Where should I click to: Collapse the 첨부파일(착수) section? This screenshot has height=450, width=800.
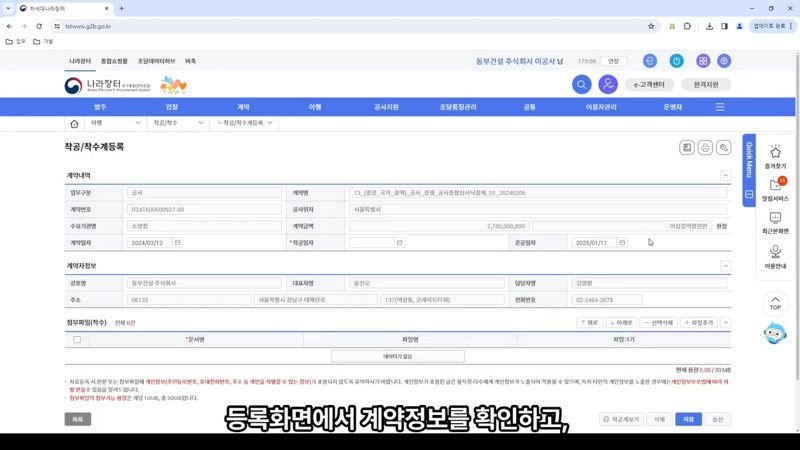click(x=725, y=322)
